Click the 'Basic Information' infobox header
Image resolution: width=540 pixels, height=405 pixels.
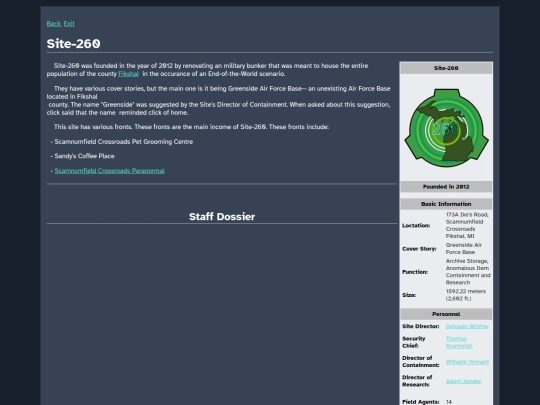click(446, 204)
